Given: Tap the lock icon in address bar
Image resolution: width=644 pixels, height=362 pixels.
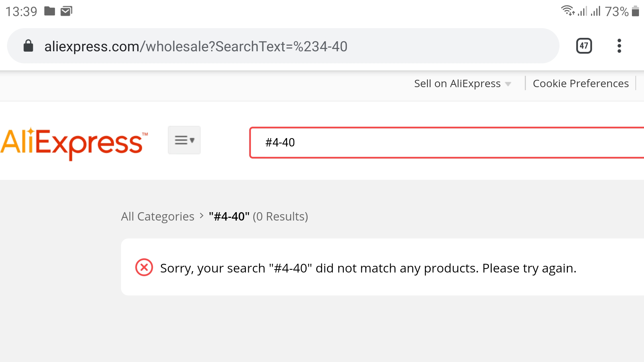Looking at the screenshot, I should [29, 46].
